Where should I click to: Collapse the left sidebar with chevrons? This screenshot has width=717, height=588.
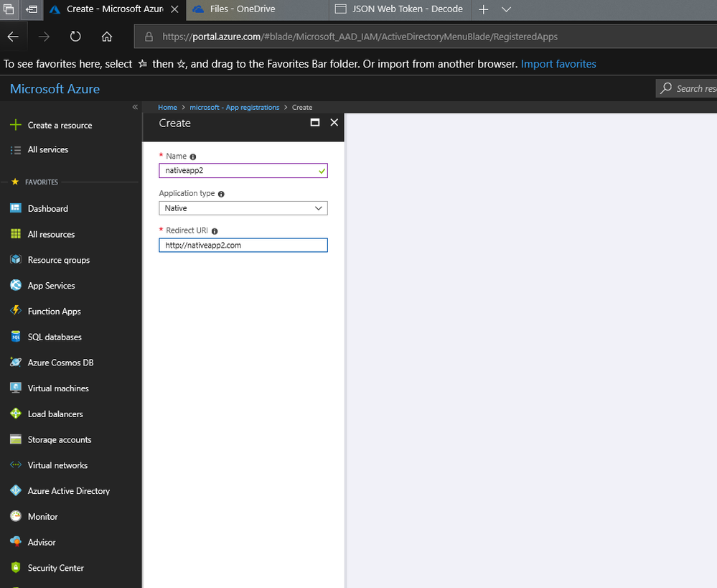click(135, 107)
